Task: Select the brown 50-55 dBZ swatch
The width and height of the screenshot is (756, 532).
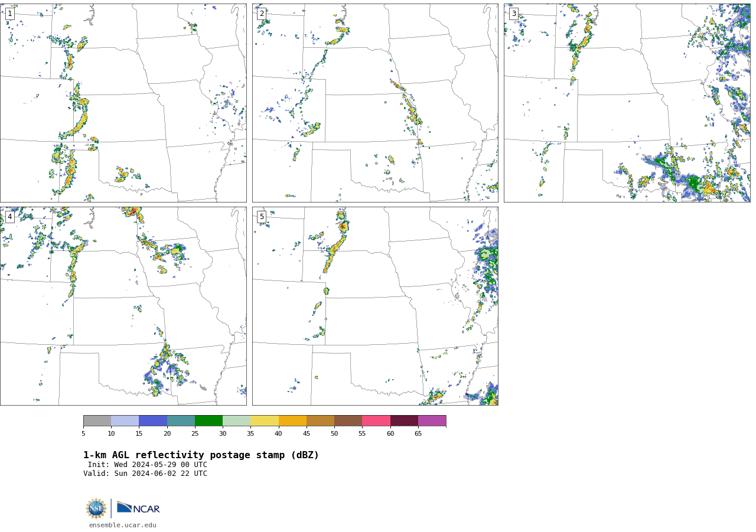Action: (x=348, y=420)
